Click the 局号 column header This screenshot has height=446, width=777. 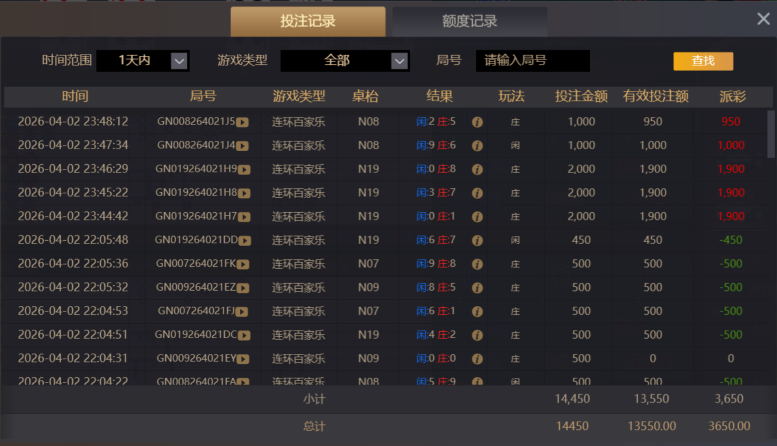(x=203, y=96)
